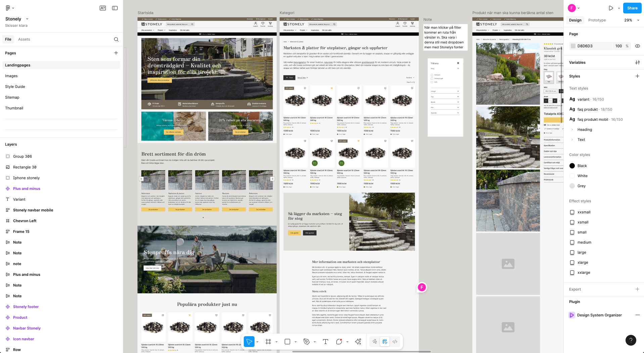Switch to the Prototype tab

pyautogui.click(x=597, y=20)
